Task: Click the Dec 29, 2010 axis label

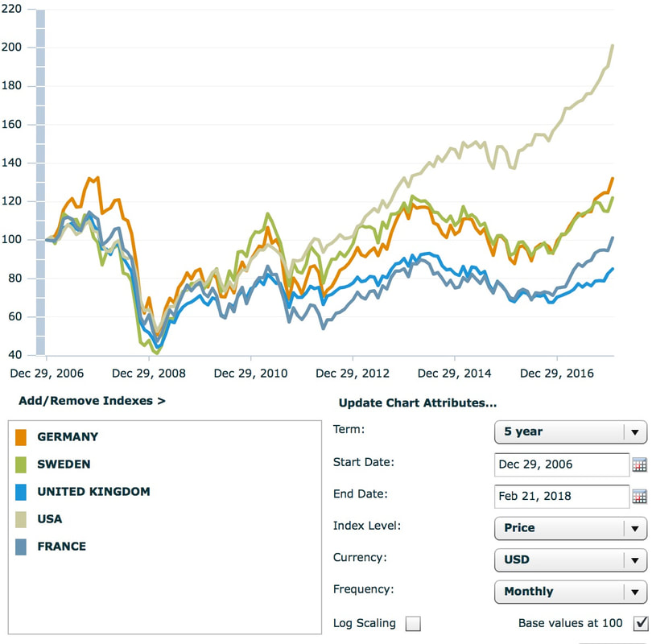Action: [x=250, y=374]
